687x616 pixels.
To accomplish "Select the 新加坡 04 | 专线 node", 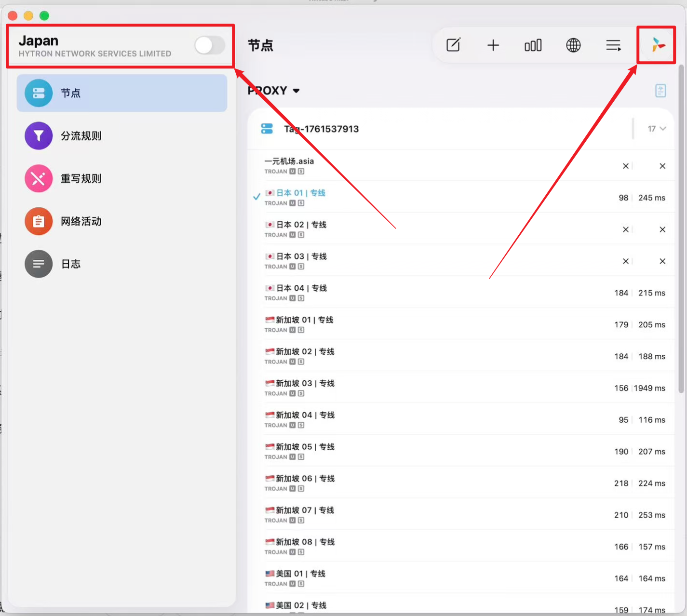I will [x=461, y=419].
